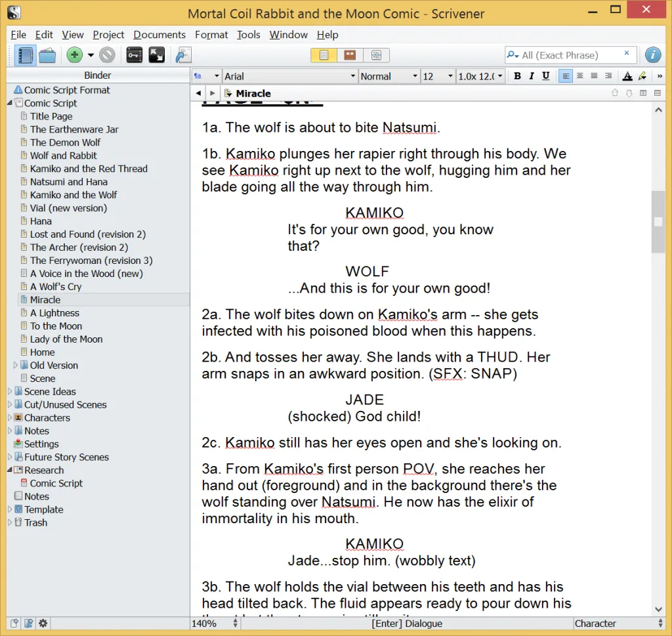Open the Character script element dropdown

pos(617,623)
